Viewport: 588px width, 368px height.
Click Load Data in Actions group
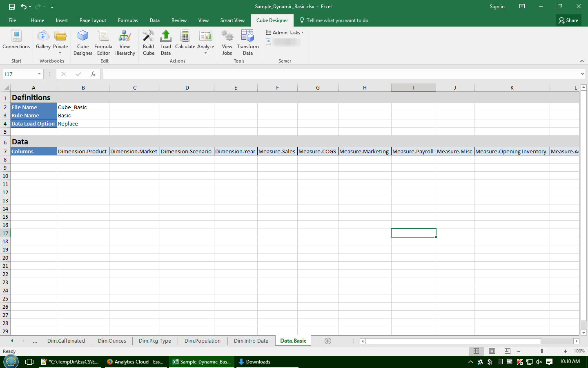(x=166, y=43)
